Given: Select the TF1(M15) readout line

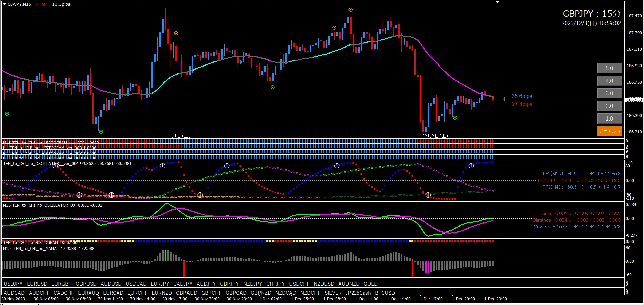Looking at the screenshot, I should click(581, 174).
